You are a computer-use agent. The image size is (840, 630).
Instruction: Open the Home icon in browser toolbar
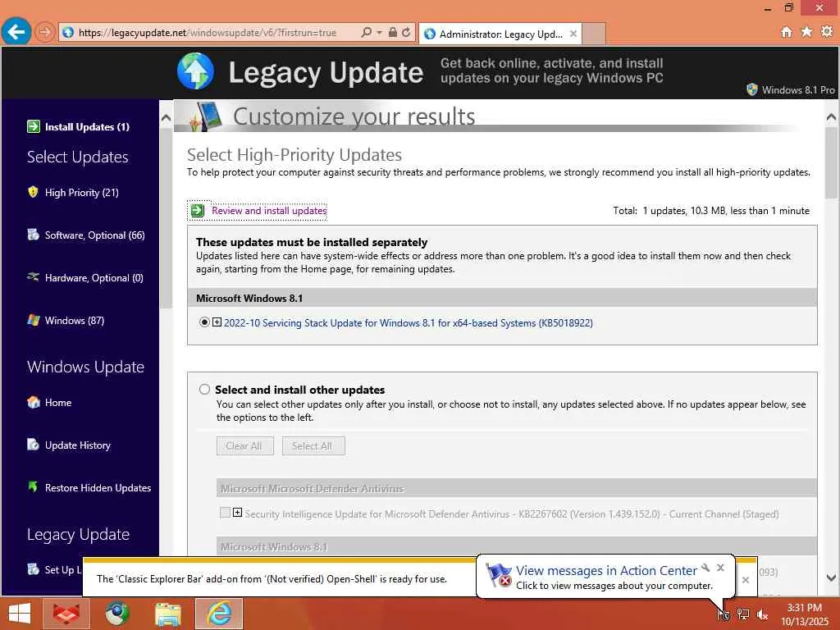click(786, 32)
